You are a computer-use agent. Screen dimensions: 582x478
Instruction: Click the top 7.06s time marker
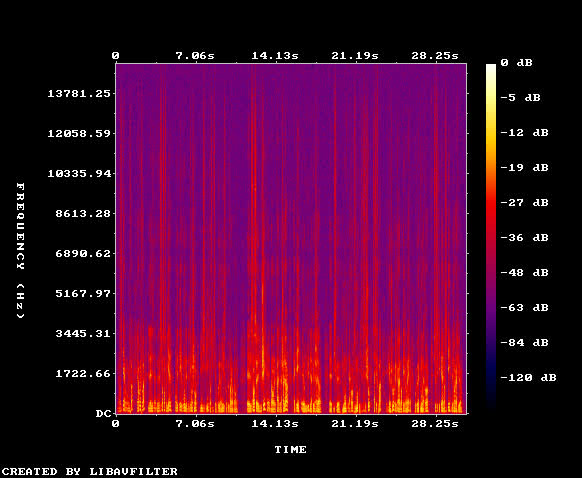coord(195,56)
